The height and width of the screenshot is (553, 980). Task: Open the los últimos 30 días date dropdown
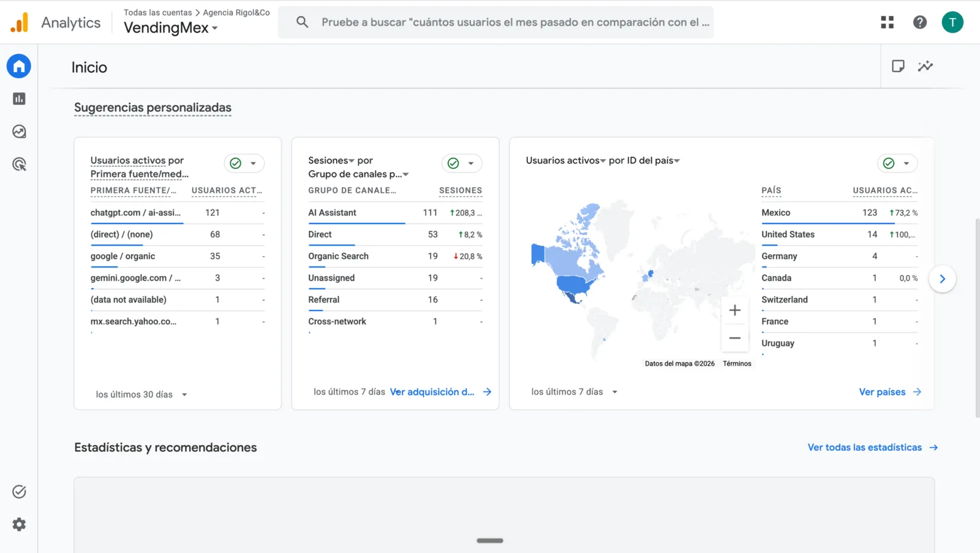pyautogui.click(x=141, y=395)
